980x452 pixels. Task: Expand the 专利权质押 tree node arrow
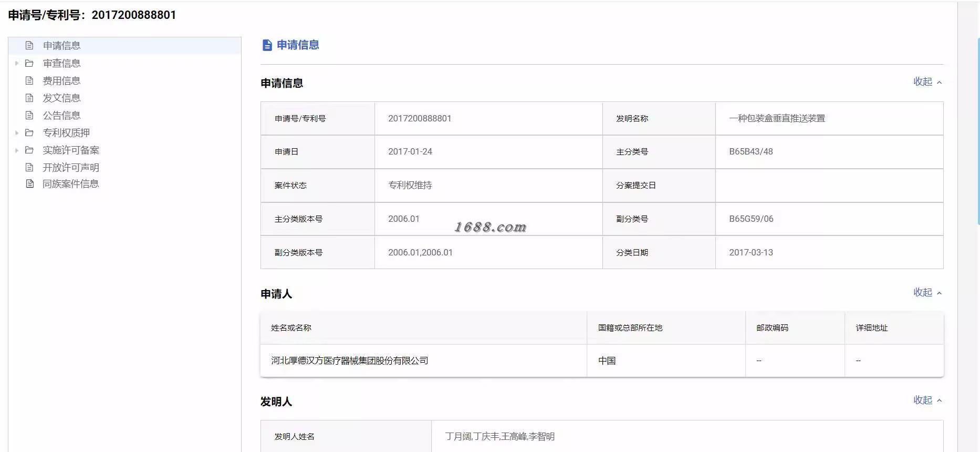click(17, 132)
